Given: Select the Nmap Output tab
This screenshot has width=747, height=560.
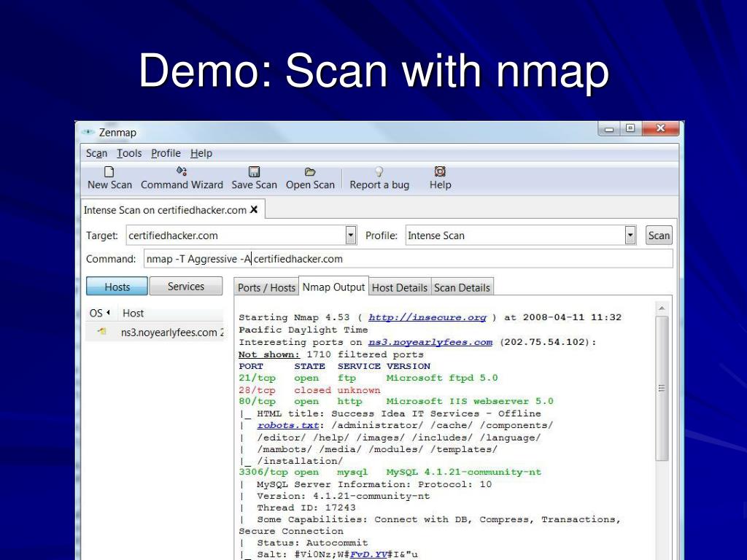Looking at the screenshot, I should (333, 287).
